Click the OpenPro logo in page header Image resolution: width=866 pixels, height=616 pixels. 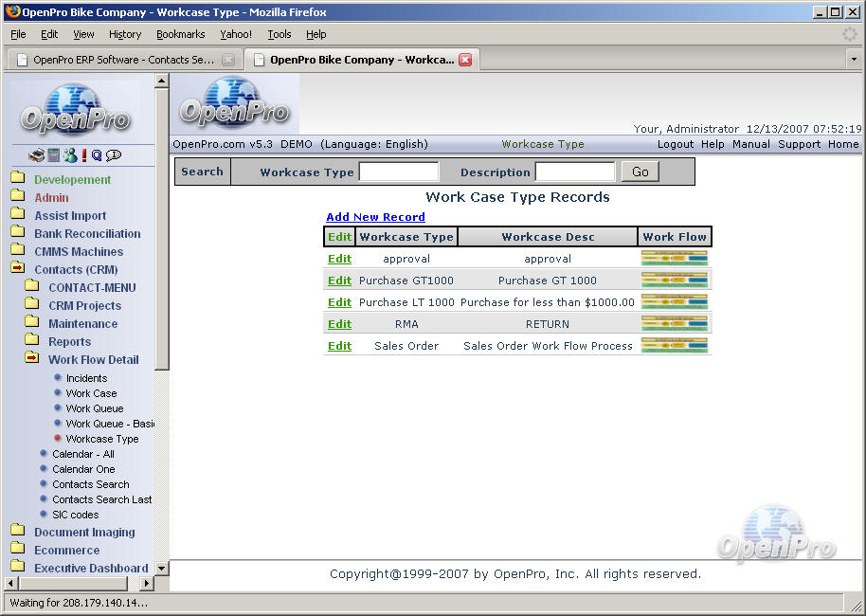click(x=235, y=104)
